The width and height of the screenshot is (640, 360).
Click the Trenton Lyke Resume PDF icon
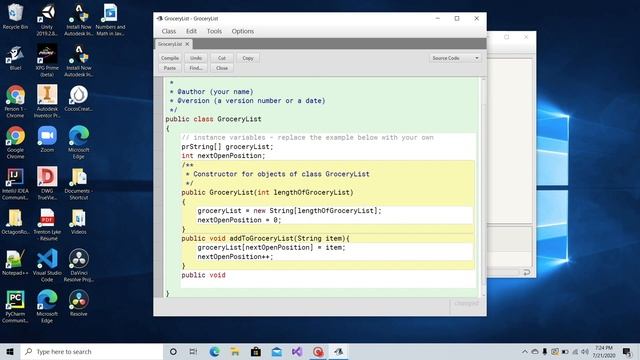[x=47, y=224]
